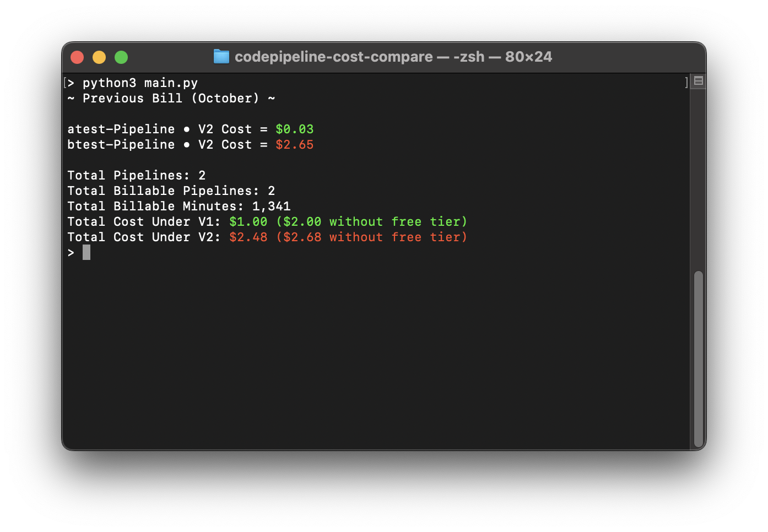Click the Total Billable Minutes 1,341 value
768x532 pixels.
272,206
